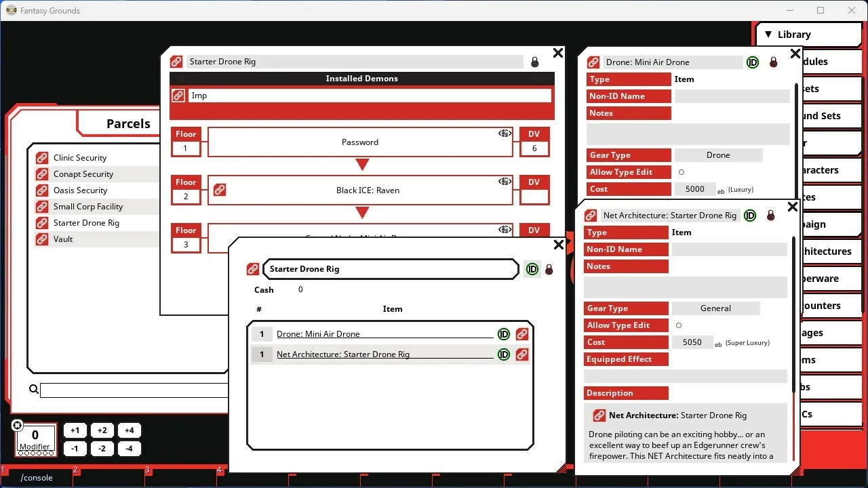Click link icon in Net Architecture item header

click(591, 216)
